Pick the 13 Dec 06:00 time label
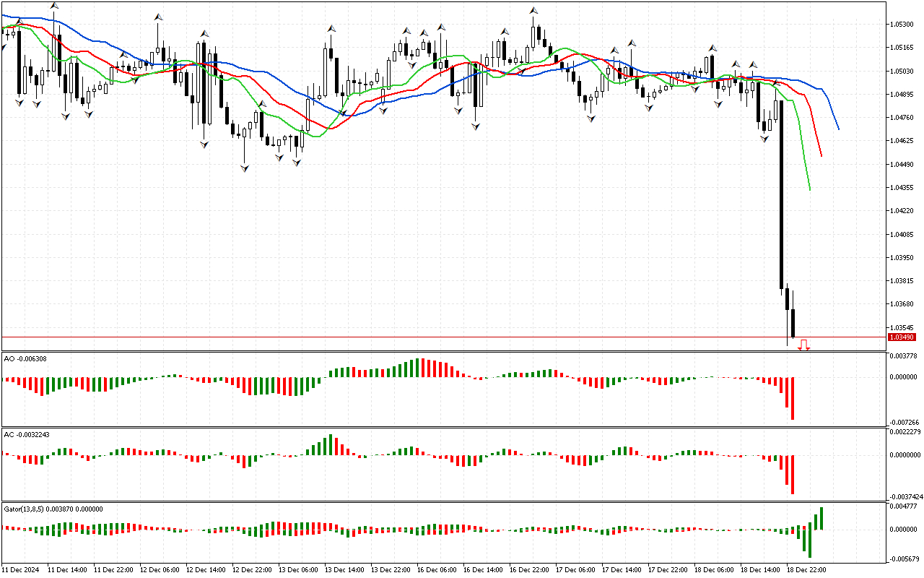924x578 pixels. coord(299,570)
